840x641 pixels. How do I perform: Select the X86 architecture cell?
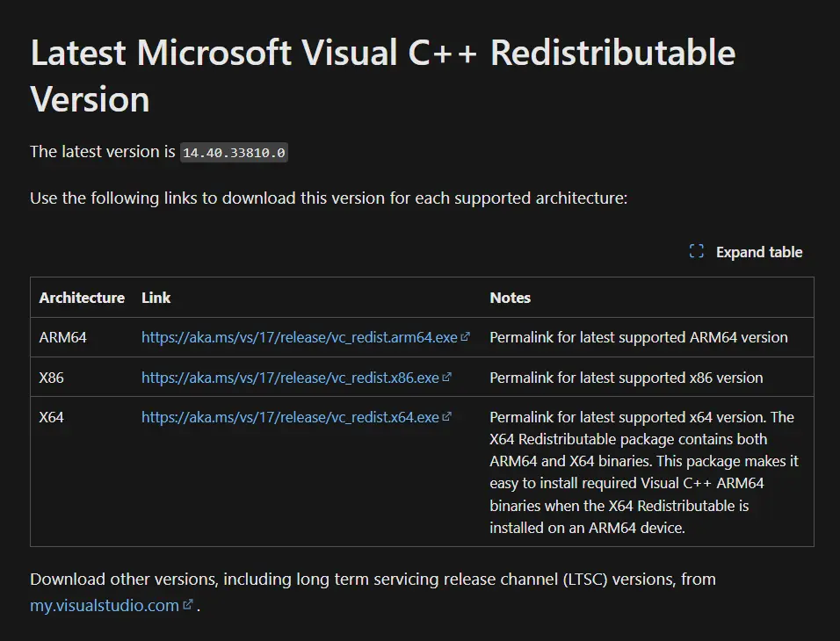click(52, 378)
